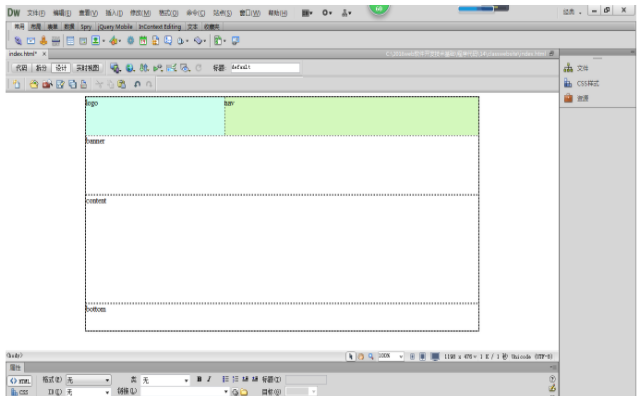Insert a hyperlink from the Insert bar

[18, 41]
